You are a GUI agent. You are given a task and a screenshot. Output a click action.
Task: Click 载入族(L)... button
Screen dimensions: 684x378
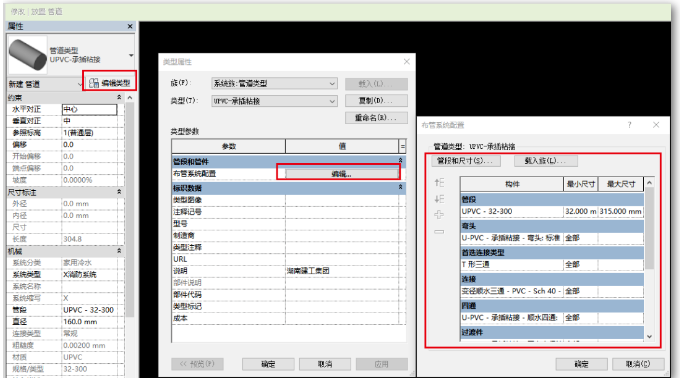(545, 161)
